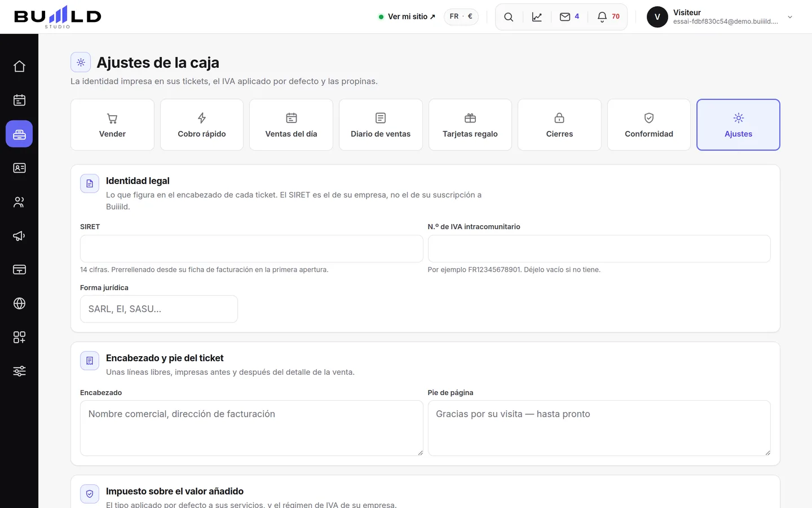The width and height of the screenshot is (812, 508).
Task: Click the hint text starting with 14 cifras
Action: click(x=204, y=270)
